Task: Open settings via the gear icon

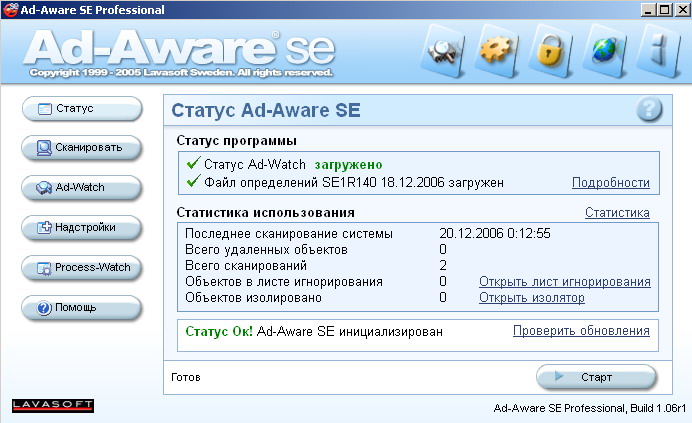Action: click(496, 51)
